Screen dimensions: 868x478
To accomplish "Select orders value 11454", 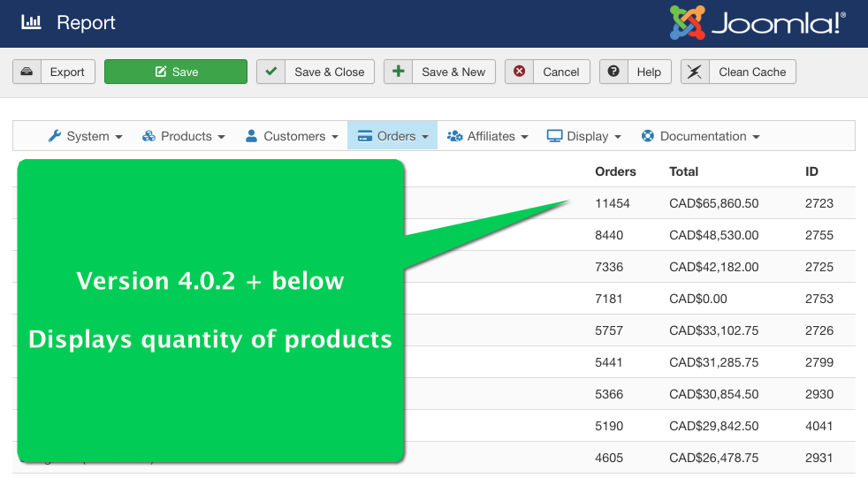I will (613, 203).
